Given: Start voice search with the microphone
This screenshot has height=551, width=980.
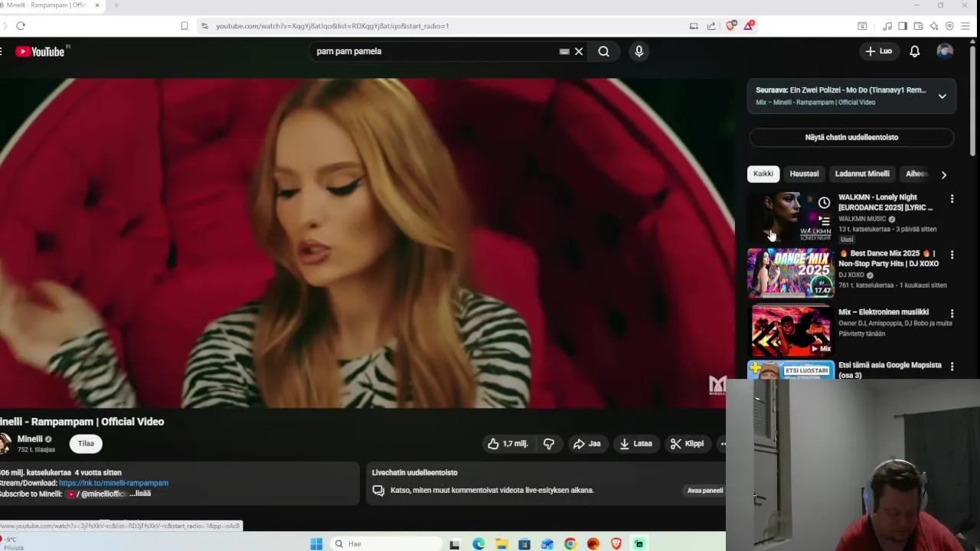Looking at the screenshot, I should (x=639, y=51).
